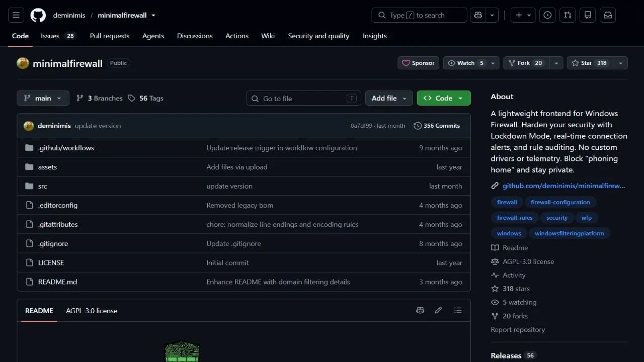This screenshot has height=362, width=644.
Task: Focus the header search box
Action: click(x=420, y=15)
